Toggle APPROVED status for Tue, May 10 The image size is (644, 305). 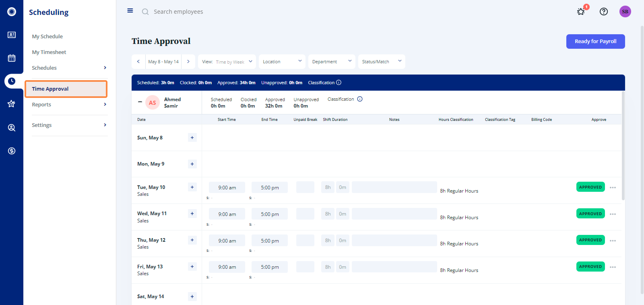[590, 187]
